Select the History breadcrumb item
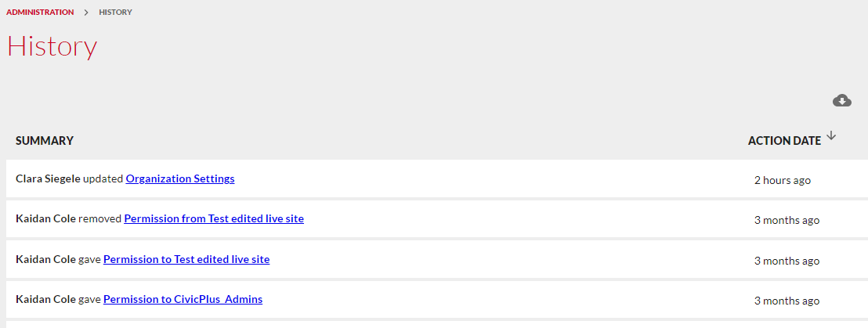 pos(115,13)
